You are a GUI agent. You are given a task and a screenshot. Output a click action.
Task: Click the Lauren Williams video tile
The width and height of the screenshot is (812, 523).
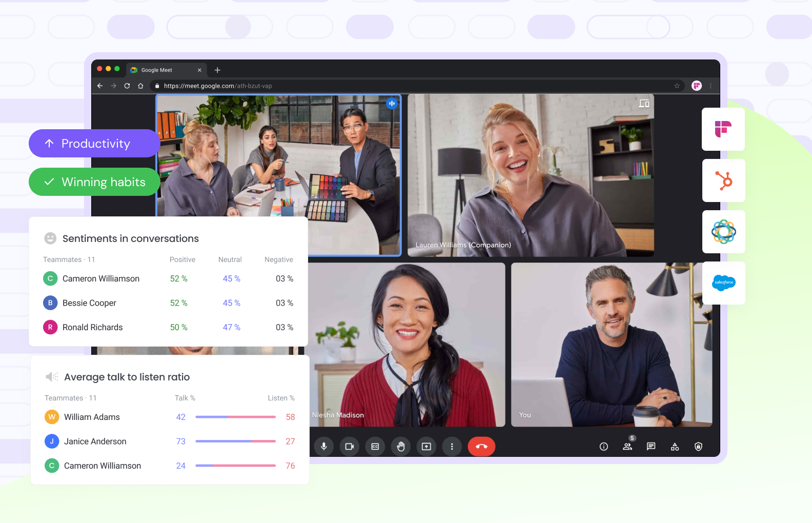pyautogui.click(x=531, y=175)
